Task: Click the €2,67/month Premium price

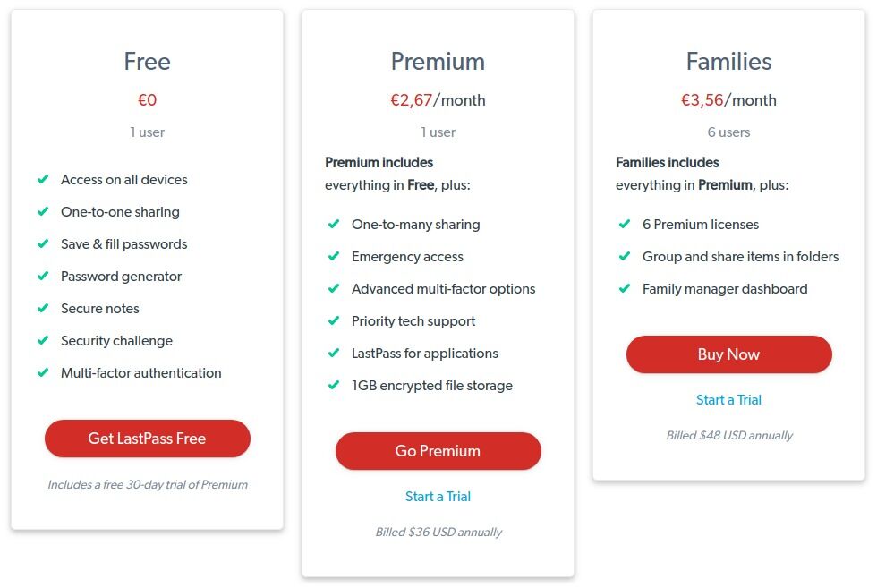Action: 438,100
